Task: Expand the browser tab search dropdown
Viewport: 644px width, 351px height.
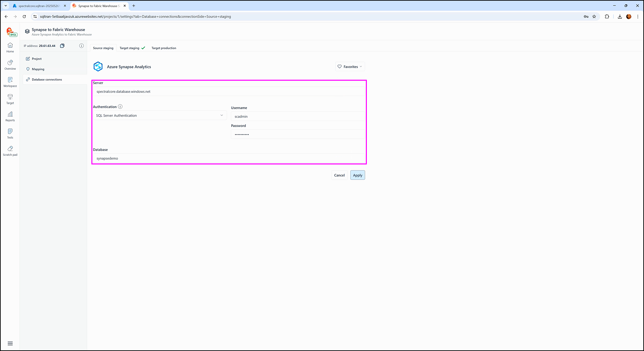Action: coord(6,6)
